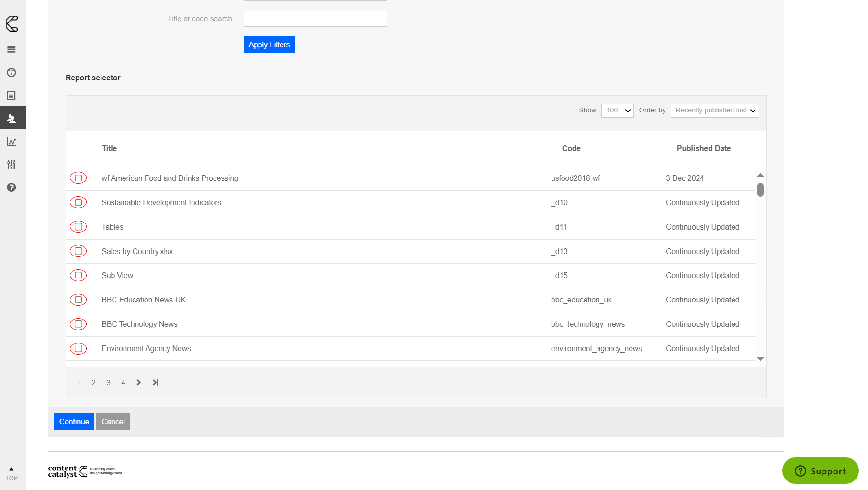Image resolution: width=868 pixels, height=490 pixels.
Task: Select the Sales by Country.xlsx checkbox
Action: coord(79,251)
